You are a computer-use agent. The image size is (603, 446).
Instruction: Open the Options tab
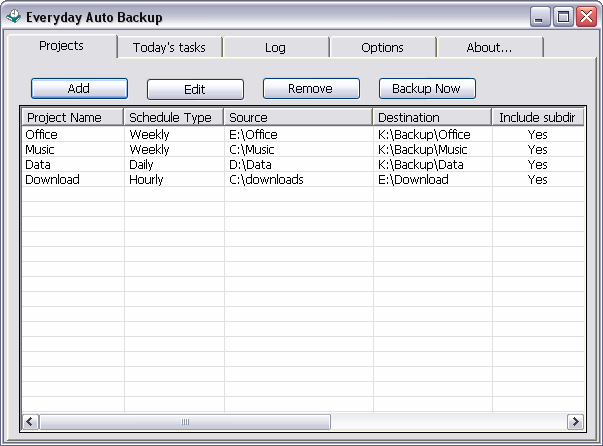click(382, 47)
